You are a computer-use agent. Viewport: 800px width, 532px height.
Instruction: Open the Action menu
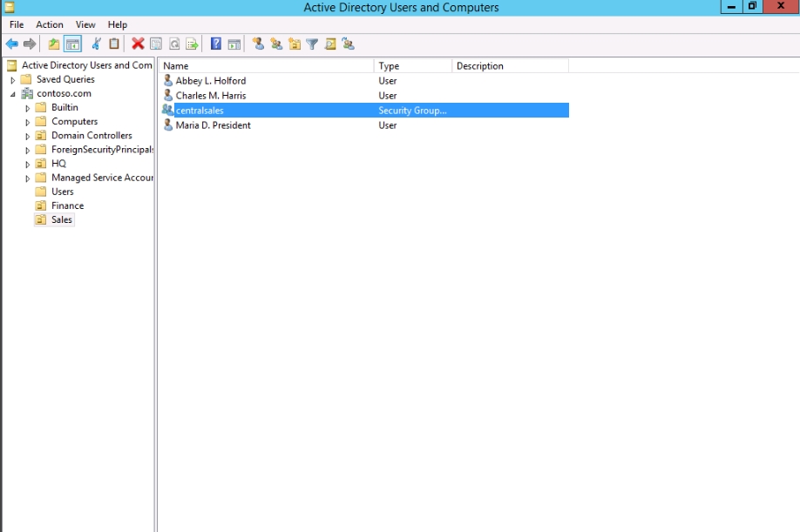pos(50,24)
